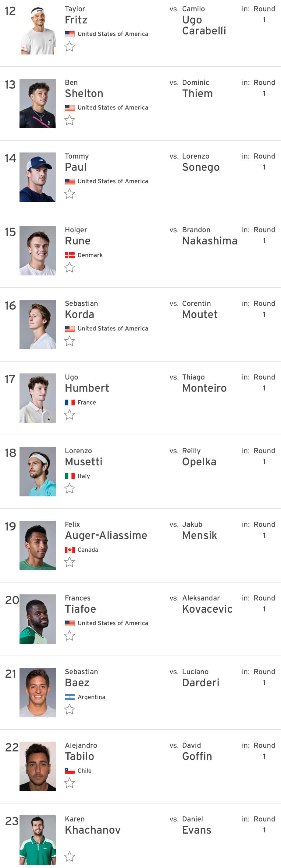Image resolution: width=281 pixels, height=868 pixels.
Task: Favorite Taylor Fritz with the star icon
Action: (69, 47)
